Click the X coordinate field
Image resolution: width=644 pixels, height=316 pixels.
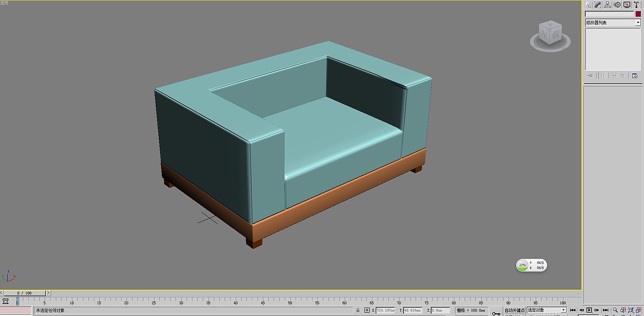386,310
